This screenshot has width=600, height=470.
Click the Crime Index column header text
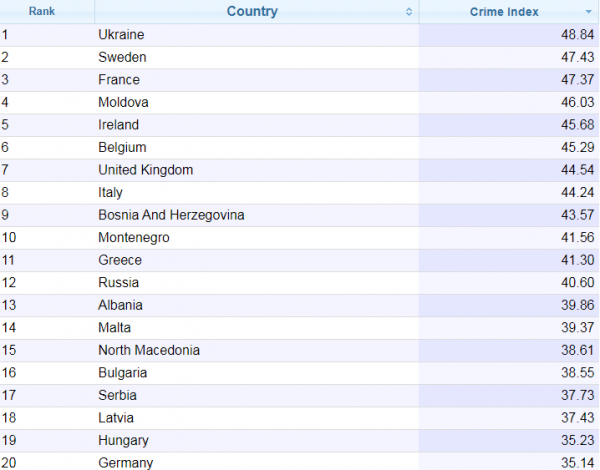pyautogui.click(x=504, y=12)
